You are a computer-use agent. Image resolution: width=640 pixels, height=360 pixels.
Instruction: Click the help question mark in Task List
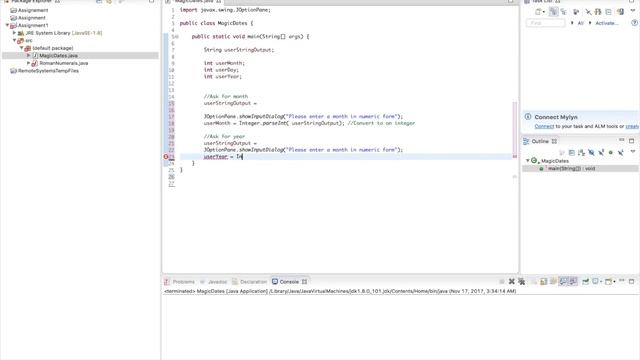[634, 23]
